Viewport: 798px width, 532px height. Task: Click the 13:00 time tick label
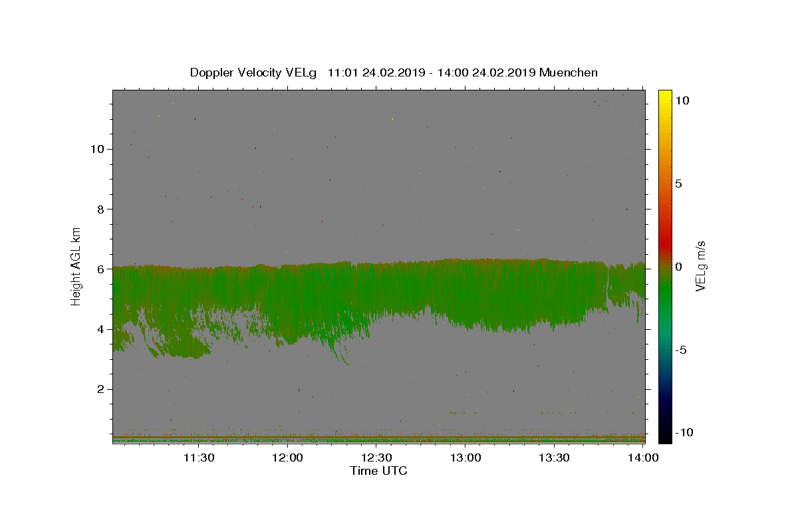[465, 458]
